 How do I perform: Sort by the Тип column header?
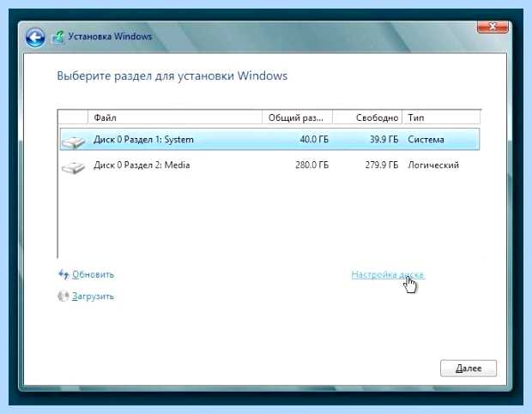[441, 117]
